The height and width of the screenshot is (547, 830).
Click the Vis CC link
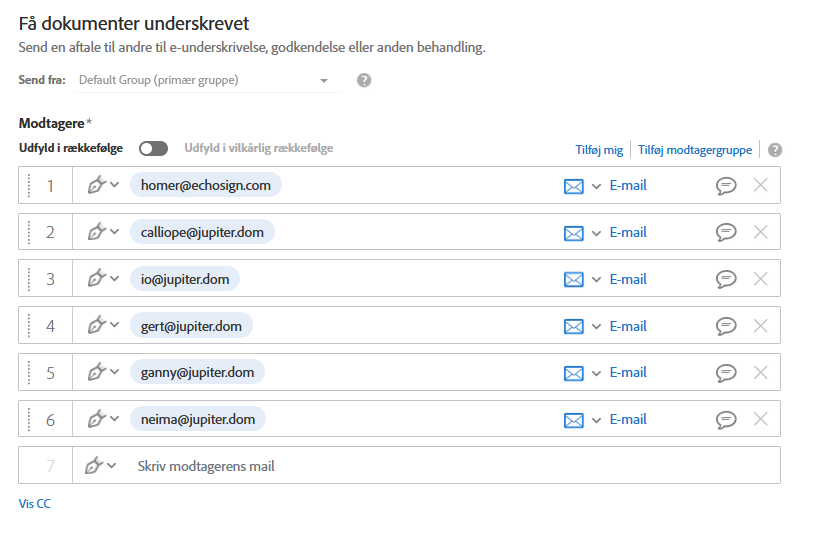tap(35, 504)
